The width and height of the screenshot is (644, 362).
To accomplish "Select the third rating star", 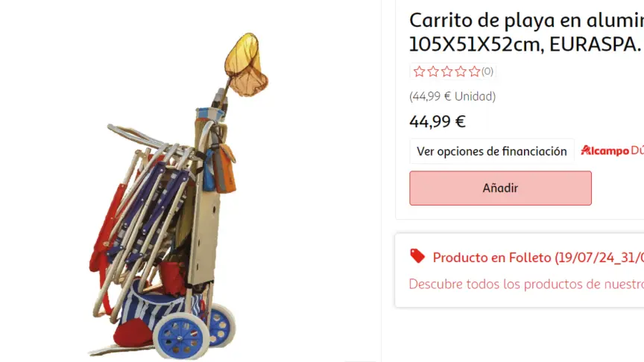I will [x=447, y=72].
